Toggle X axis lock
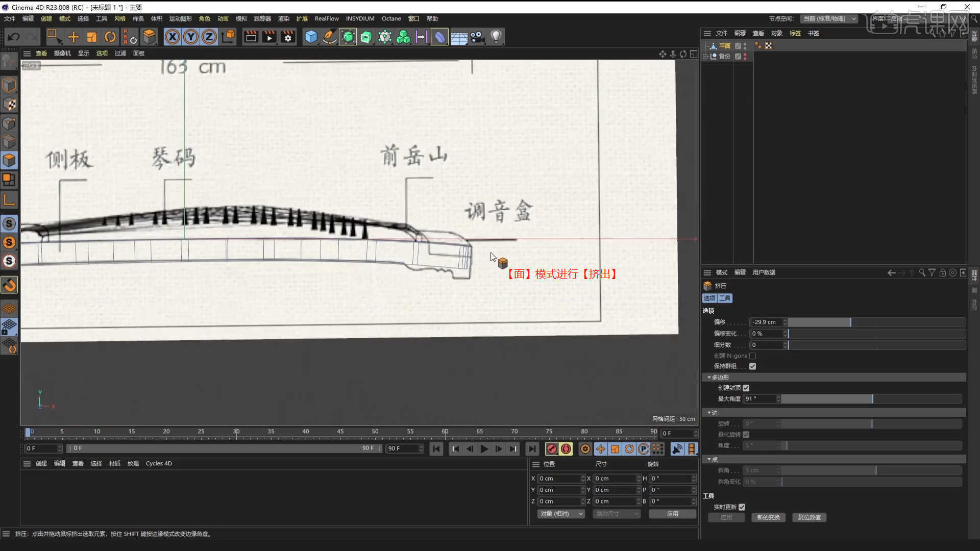Viewport: 980px width, 551px height. (x=173, y=37)
